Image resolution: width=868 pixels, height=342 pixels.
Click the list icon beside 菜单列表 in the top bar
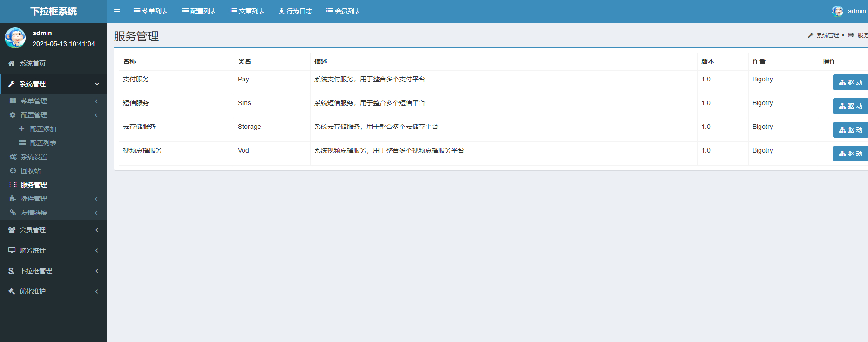tap(137, 11)
